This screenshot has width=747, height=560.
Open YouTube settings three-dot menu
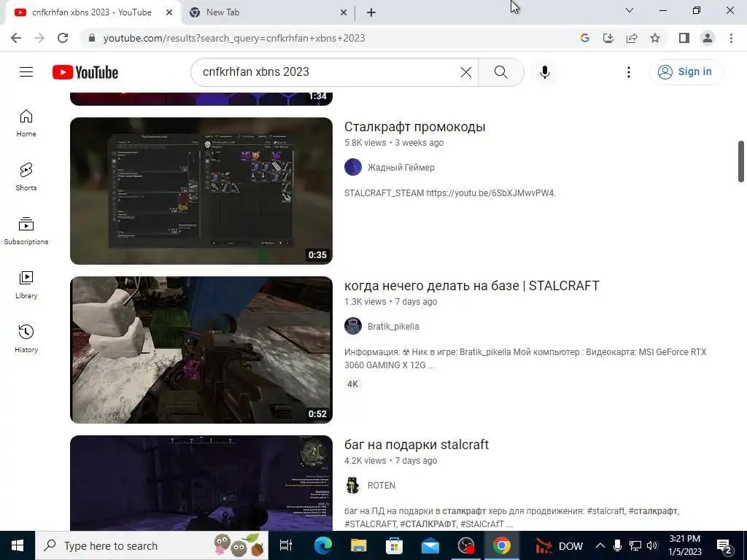pyautogui.click(x=629, y=72)
